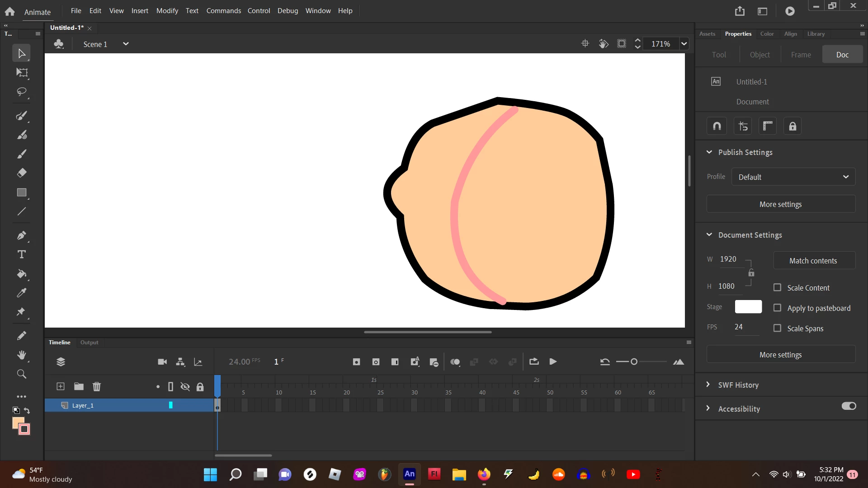Create a new layer in timeline
The width and height of the screenshot is (868, 488).
61,387
